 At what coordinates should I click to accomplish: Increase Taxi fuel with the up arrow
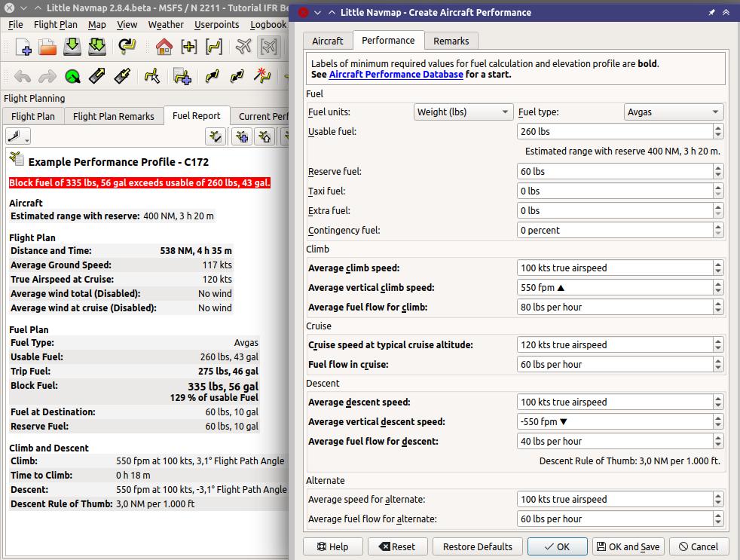(718, 188)
